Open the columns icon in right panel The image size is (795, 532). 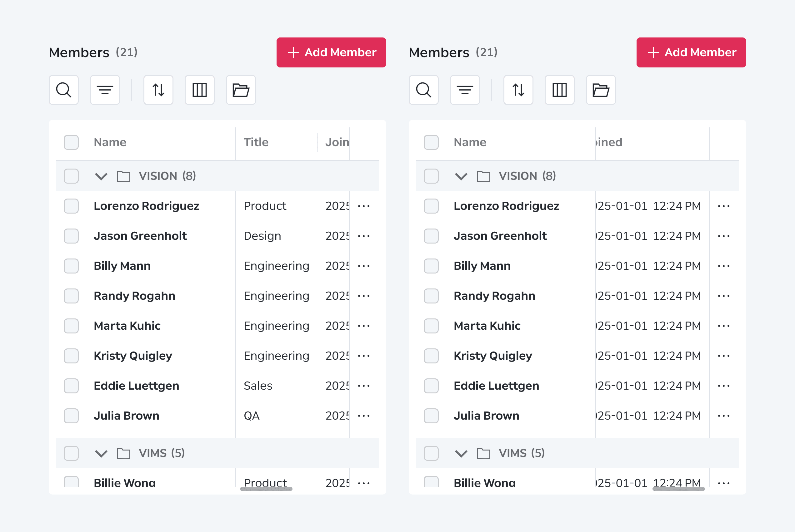point(560,90)
